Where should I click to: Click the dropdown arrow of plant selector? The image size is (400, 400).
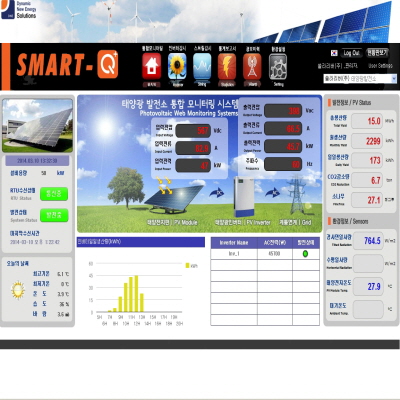pyautogui.click(x=394, y=79)
